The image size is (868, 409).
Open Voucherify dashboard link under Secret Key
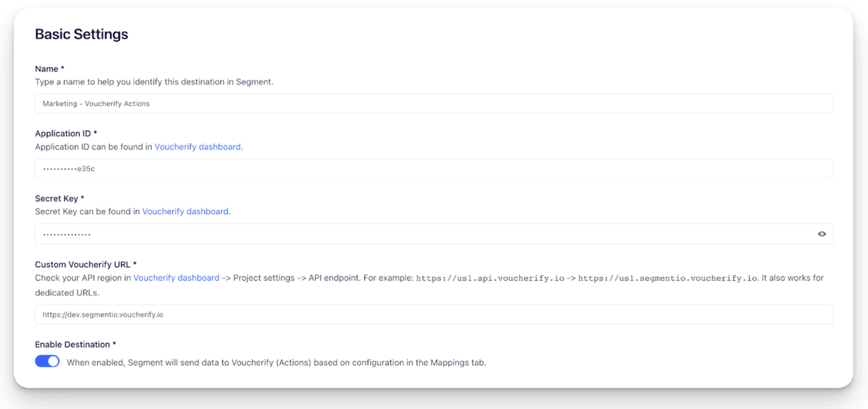185,211
